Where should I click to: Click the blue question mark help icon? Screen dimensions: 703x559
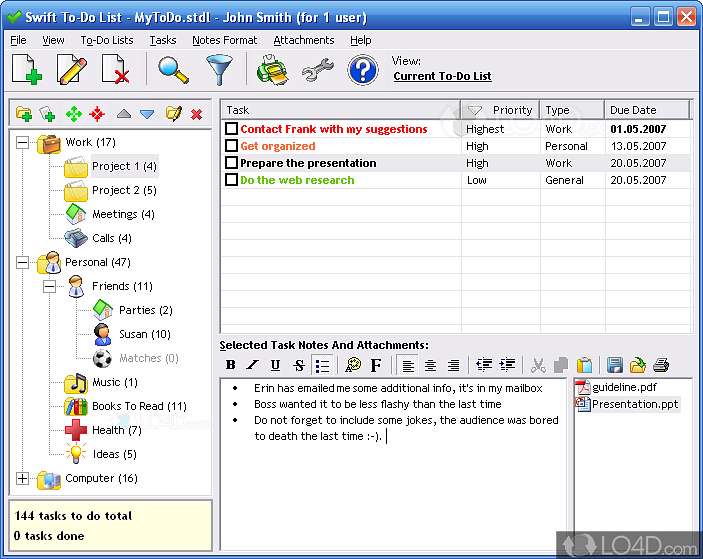[362, 70]
